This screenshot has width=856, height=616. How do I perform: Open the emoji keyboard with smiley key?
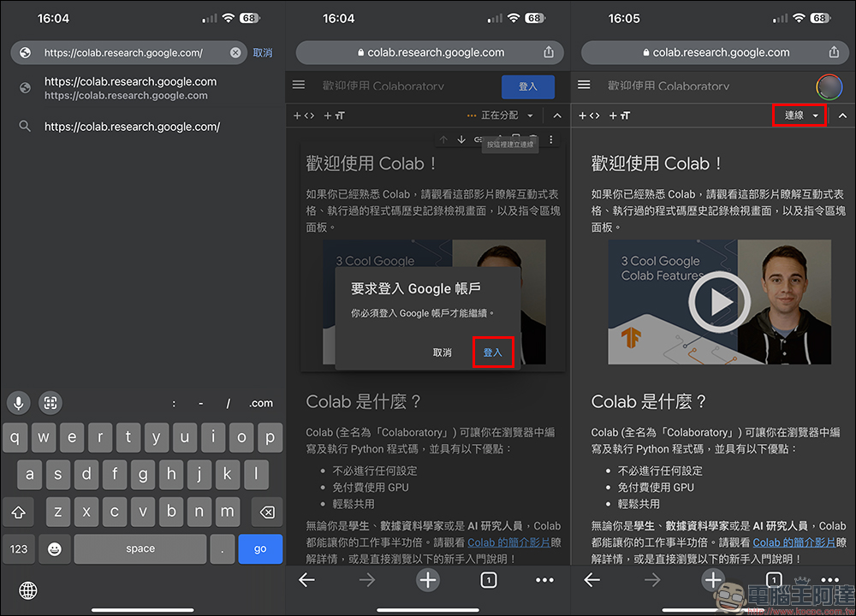coord(54,549)
